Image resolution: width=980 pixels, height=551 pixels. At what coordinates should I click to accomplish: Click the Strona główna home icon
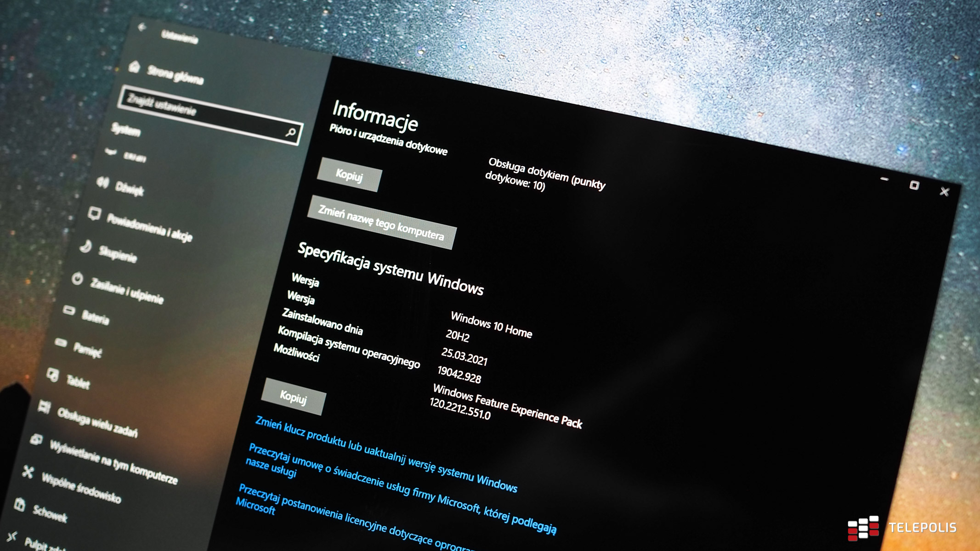[x=134, y=67]
